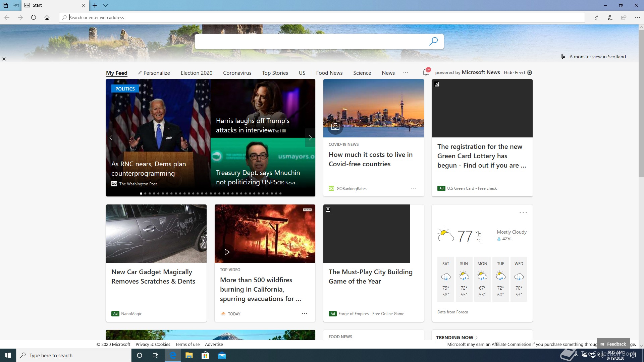Click A monster view in Scotland caption

pyautogui.click(x=597, y=57)
